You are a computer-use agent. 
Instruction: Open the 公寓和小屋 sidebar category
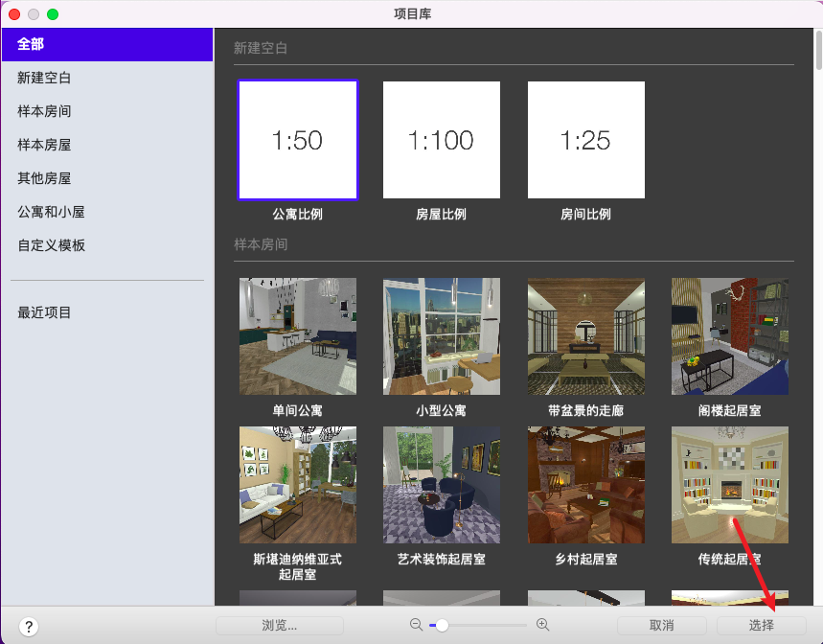point(107,212)
